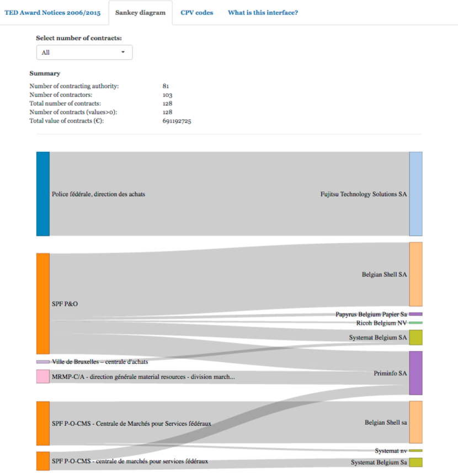The image size is (458, 476).
Task: Click the "Summary" heading
Action: (45, 73)
